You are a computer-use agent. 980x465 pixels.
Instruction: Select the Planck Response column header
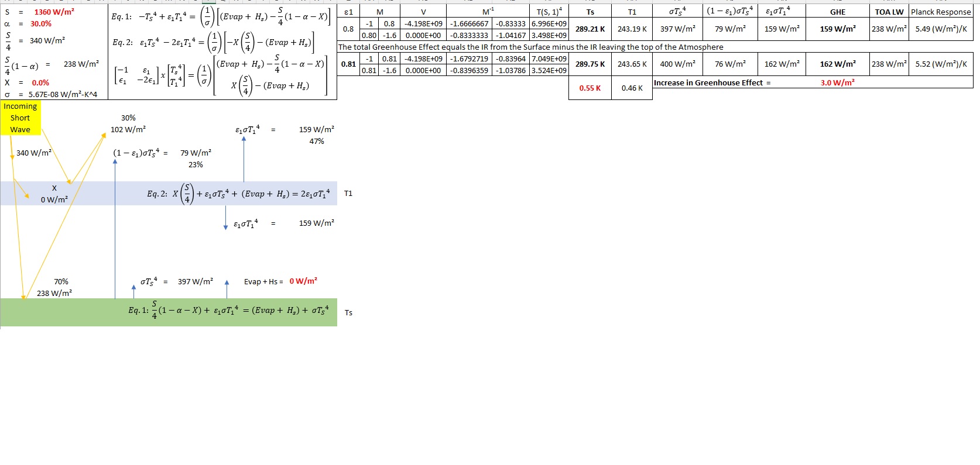tap(940, 12)
